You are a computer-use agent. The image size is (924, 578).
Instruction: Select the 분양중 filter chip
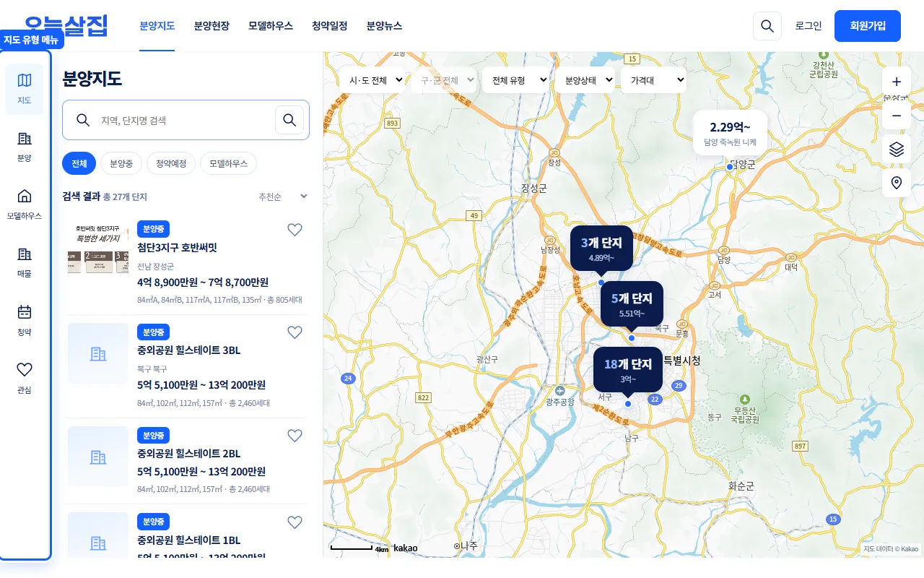click(x=121, y=163)
